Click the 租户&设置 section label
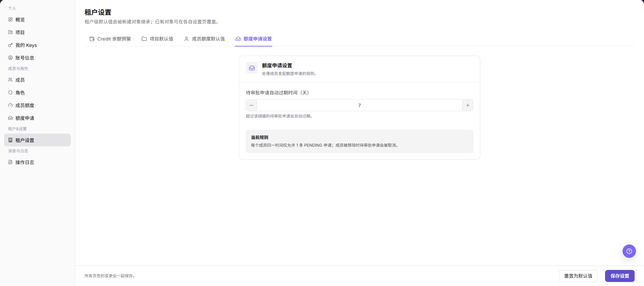The width and height of the screenshot is (644, 286). pos(17,129)
